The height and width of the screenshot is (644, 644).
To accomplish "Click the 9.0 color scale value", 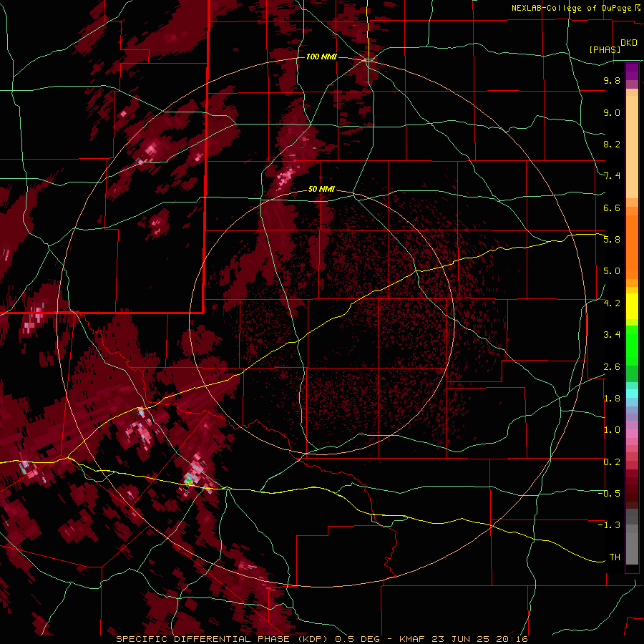I will coord(612,112).
